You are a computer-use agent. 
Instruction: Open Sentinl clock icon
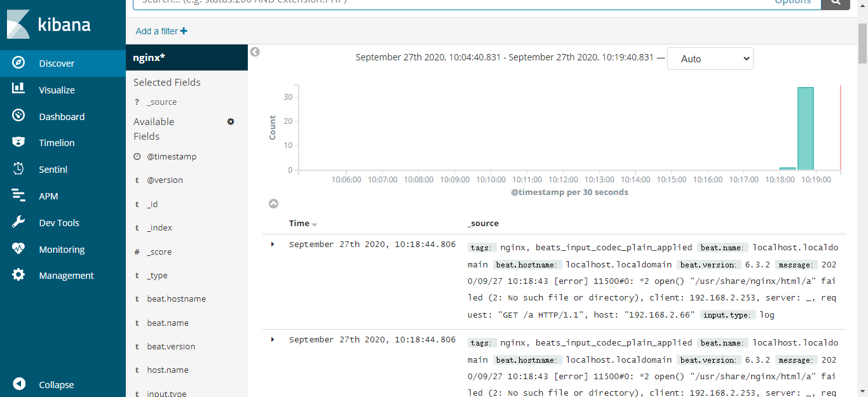point(18,169)
